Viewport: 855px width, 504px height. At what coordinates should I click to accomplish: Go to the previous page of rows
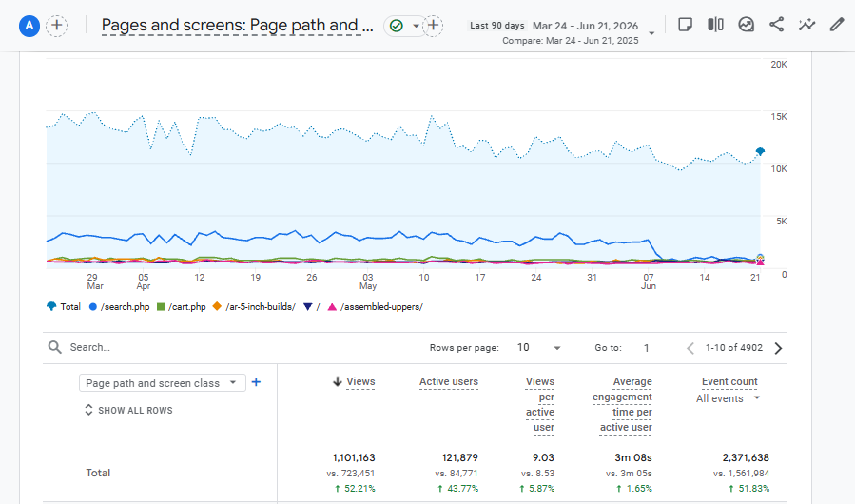tap(690, 348)
